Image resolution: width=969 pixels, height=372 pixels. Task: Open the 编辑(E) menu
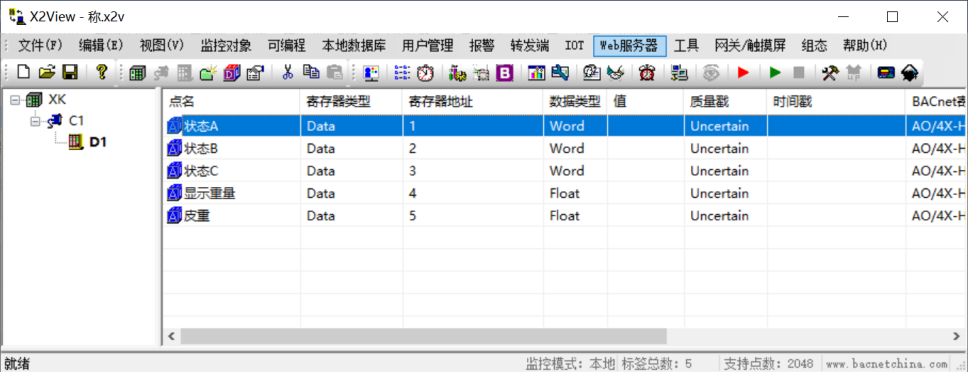(101, 45)
